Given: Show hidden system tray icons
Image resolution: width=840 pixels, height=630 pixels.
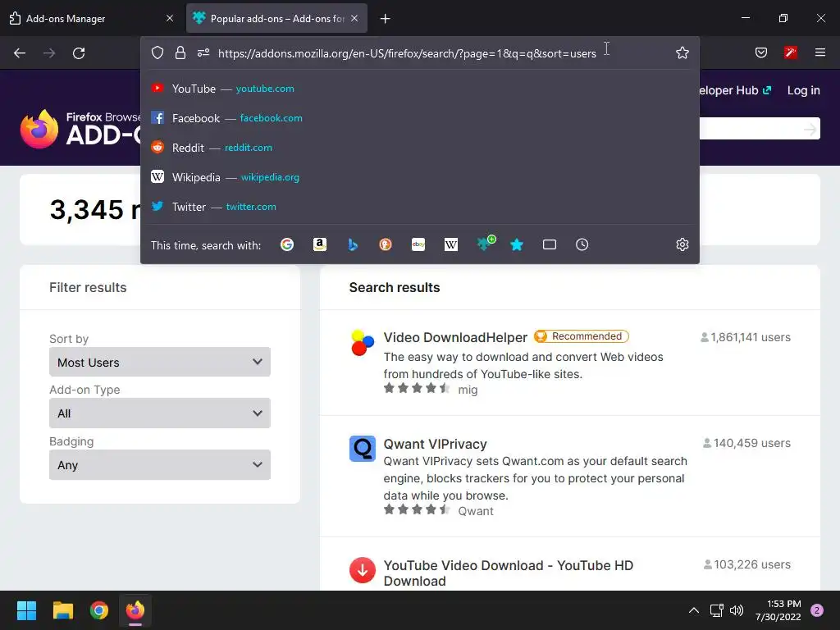Looking at the screenshot, I should coord(693,610).
